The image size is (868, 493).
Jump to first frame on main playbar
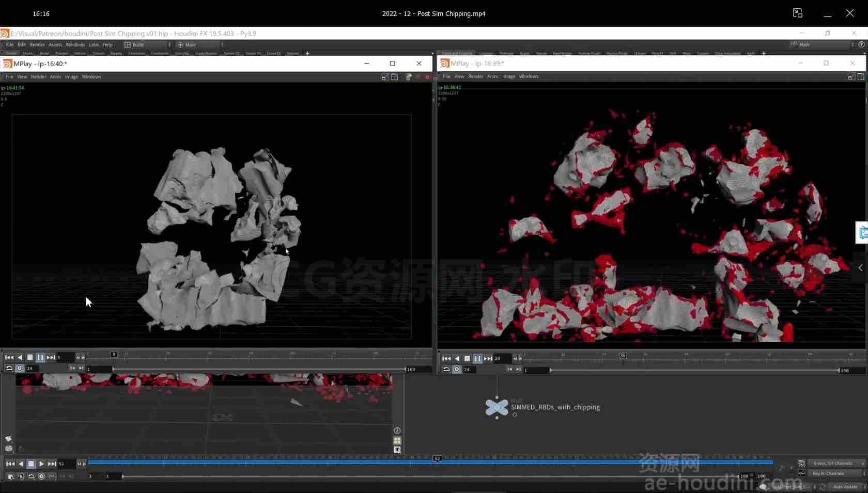[10, 464]
